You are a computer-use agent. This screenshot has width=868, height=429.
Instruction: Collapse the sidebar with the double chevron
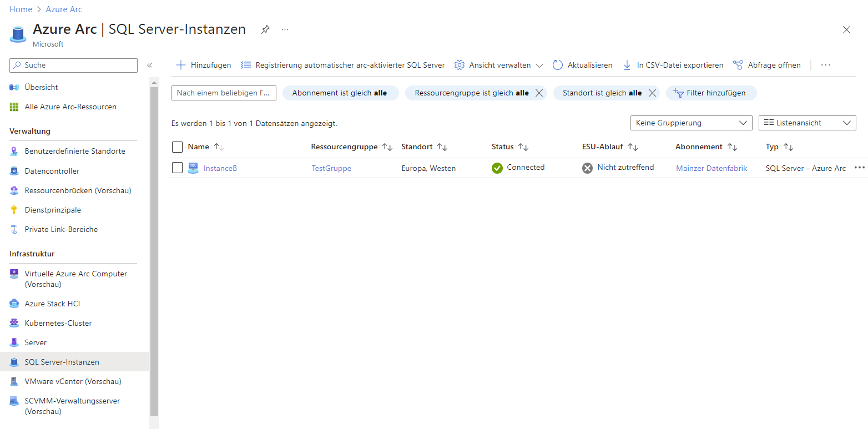tap(149, 65)
